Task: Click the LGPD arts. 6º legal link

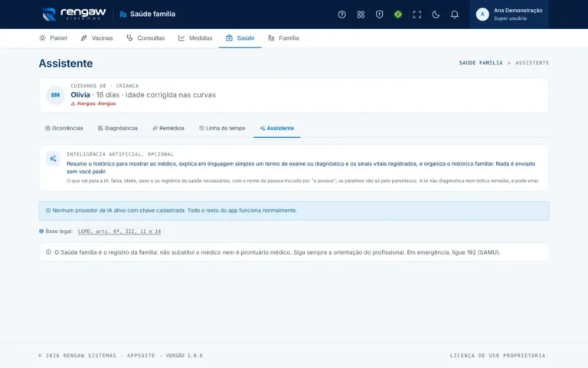Action: 119,232
